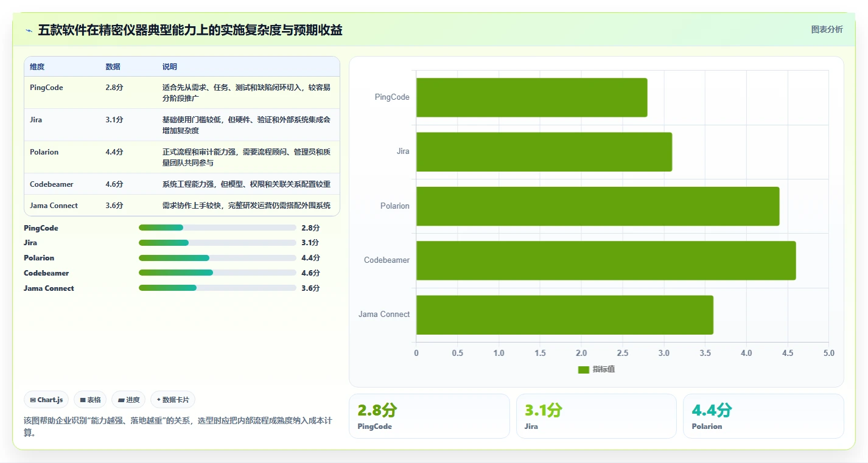Click the PingCode progress bar track
Screen dimensions: 868x463
217,228
